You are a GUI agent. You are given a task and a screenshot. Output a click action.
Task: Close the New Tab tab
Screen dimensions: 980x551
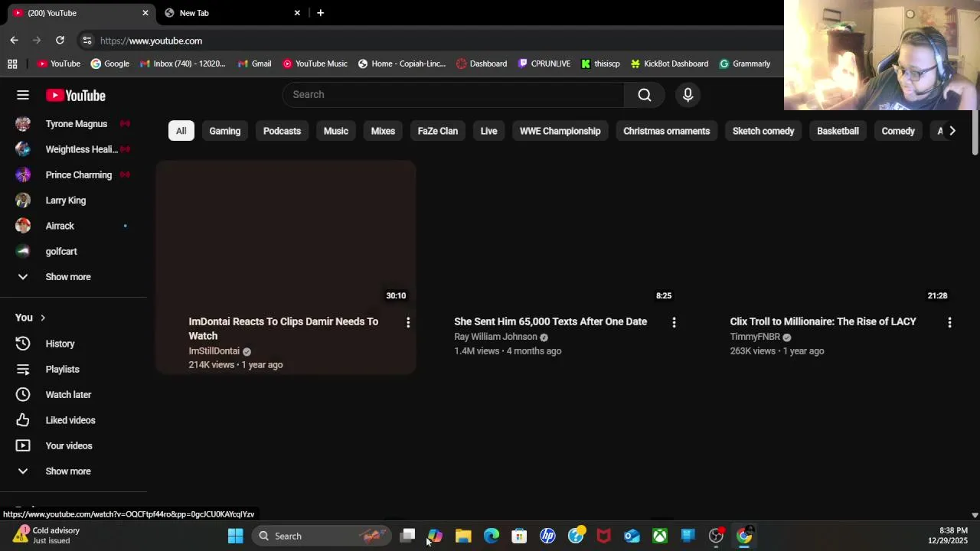tap(297, 13)
